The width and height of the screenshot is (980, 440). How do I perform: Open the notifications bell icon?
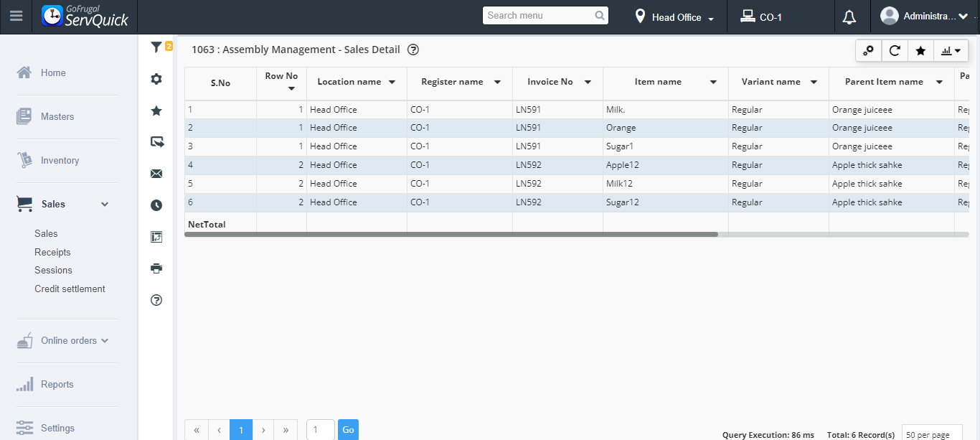coord(849,17)
